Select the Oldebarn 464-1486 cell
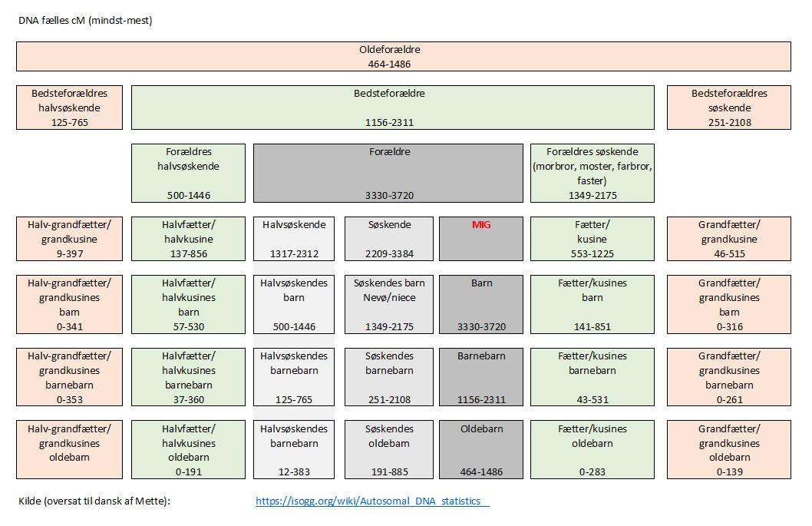 coord(480,450)
